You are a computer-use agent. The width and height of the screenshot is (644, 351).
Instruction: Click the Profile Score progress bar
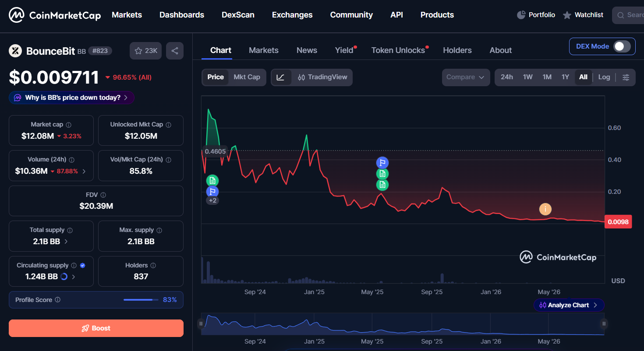pyautogui.click(x=141, y=300)
